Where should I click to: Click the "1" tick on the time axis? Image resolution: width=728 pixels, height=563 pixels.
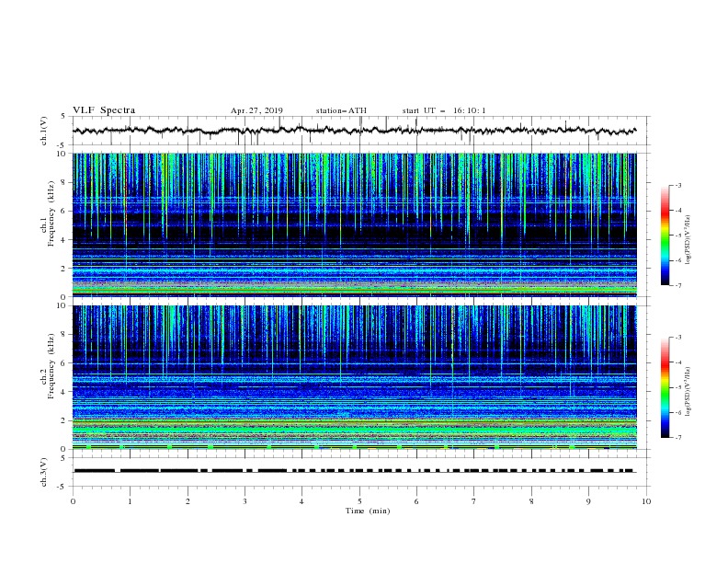[131, 501]
